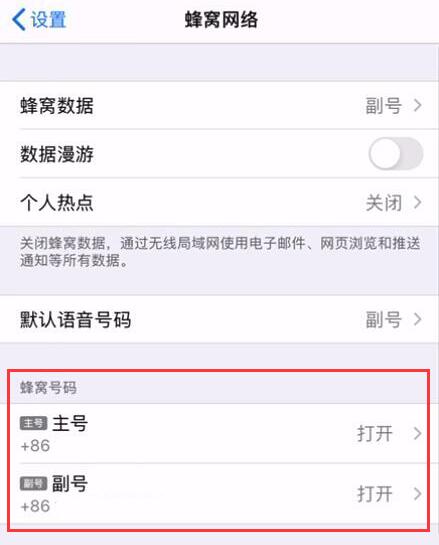
Task: Tap the 主号 SIM badge icon
Action: pos(33,423)
